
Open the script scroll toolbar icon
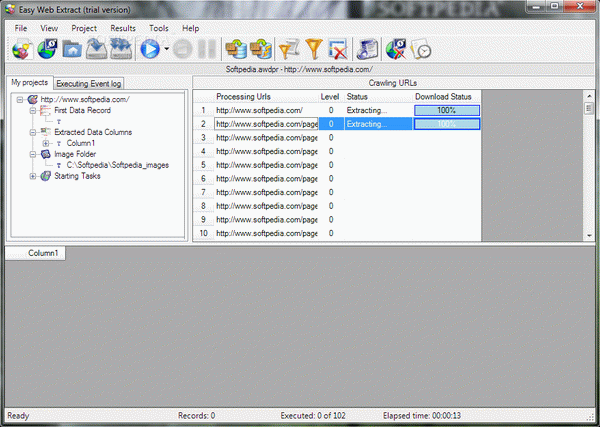[x=367, y=49]
